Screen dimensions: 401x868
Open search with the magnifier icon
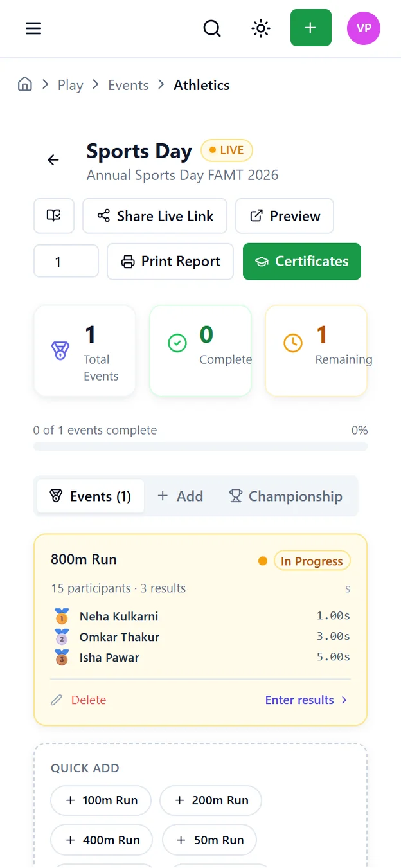pyautogui.click(x=212, y=28)
